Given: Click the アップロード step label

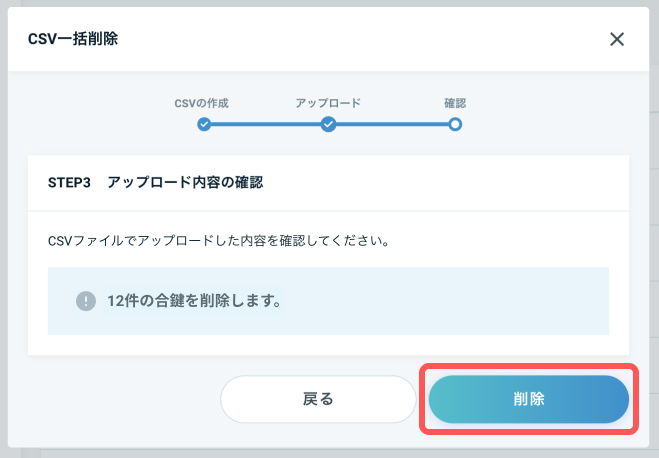Looking at the screenshot, I should [328, 103].
